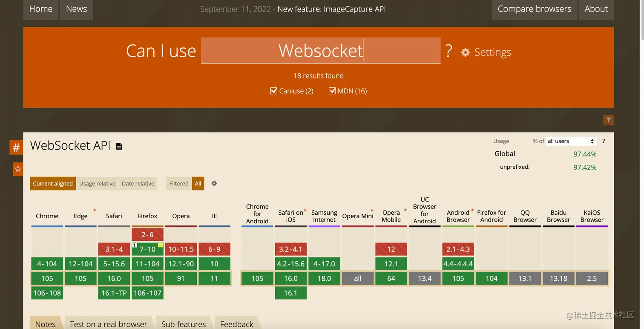Open the Sub-features tab
Image resolution: width=644 pixels, height=329 pixels.
click(x=184, y=324)
